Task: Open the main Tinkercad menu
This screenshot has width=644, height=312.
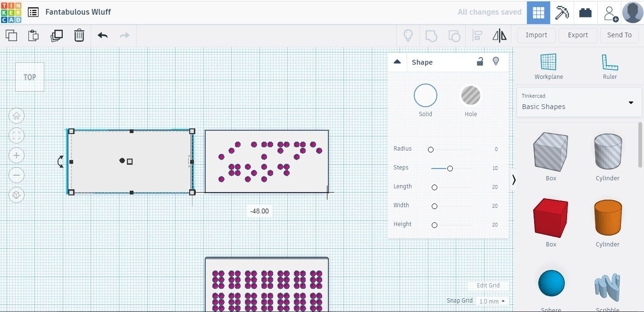Action: (33, 12)
